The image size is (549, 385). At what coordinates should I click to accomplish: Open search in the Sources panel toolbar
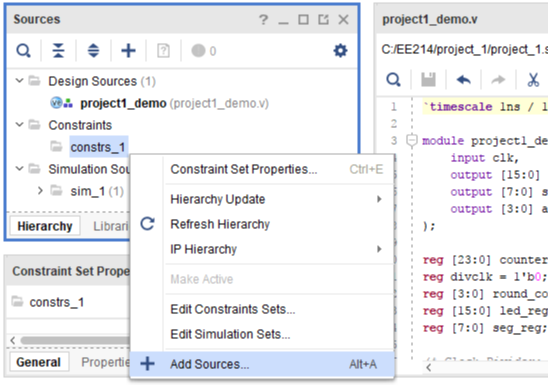point(23,51)
